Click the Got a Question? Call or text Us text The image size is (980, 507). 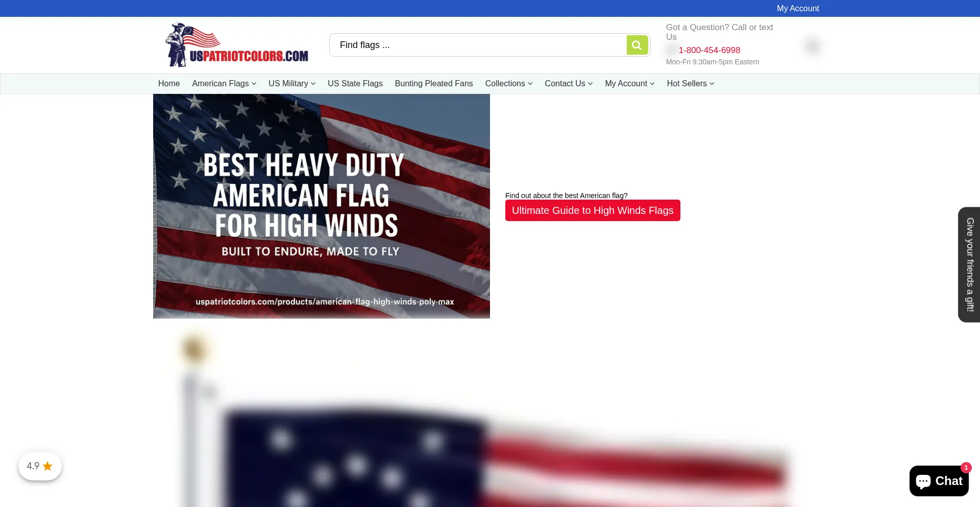click(x=719, y=32)
